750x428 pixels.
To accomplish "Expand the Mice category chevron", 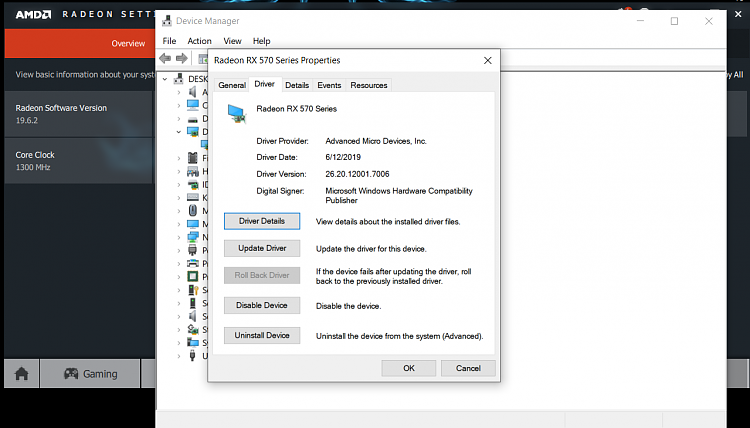I will pyautogui.click(x=179, y=211).
